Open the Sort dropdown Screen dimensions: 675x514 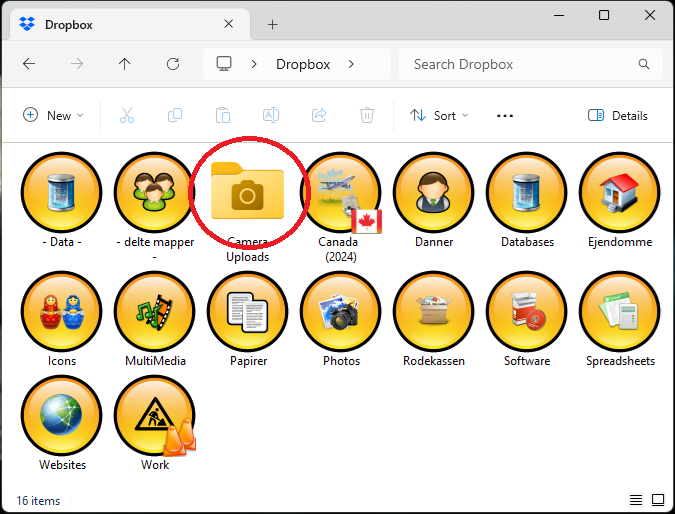(x=439, y=115)
